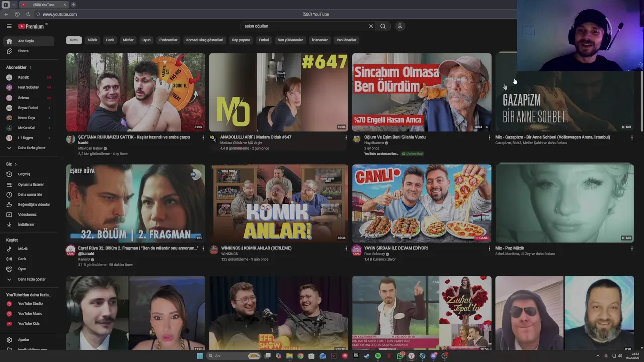Open options menu for WİNKİNGS KOMİK ANLAR video

coord(346,248)
